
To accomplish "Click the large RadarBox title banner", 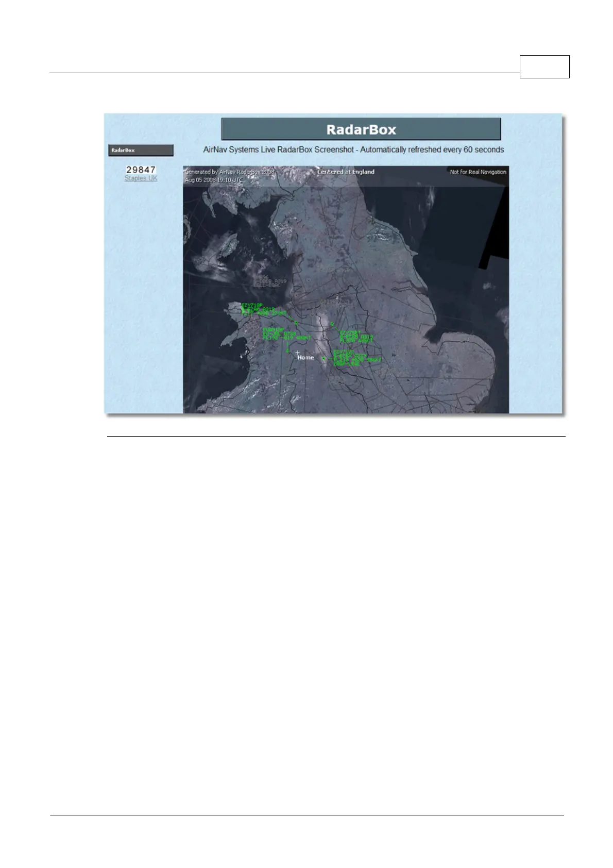I will (x=361, y=129).
